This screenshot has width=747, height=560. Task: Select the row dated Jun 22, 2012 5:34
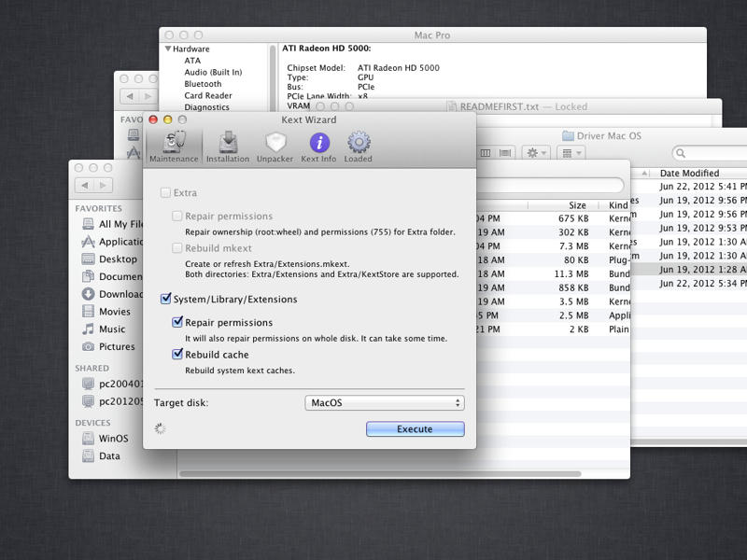pyautogui.click(x=689, y=284)
